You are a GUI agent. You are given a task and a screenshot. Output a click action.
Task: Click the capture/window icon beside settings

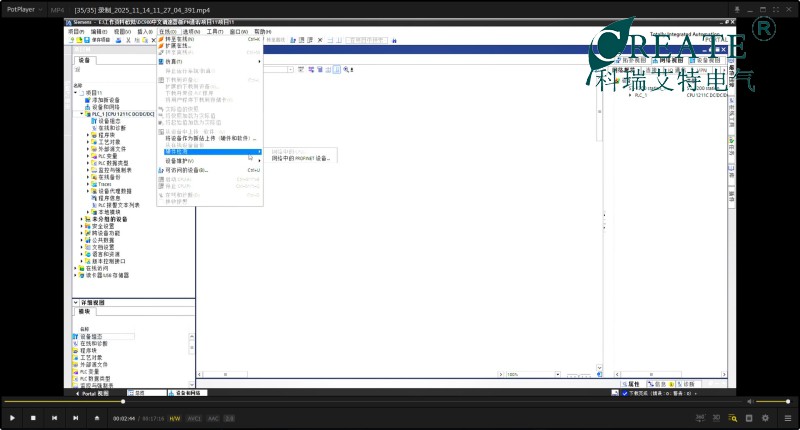click(x=749, y=418)
